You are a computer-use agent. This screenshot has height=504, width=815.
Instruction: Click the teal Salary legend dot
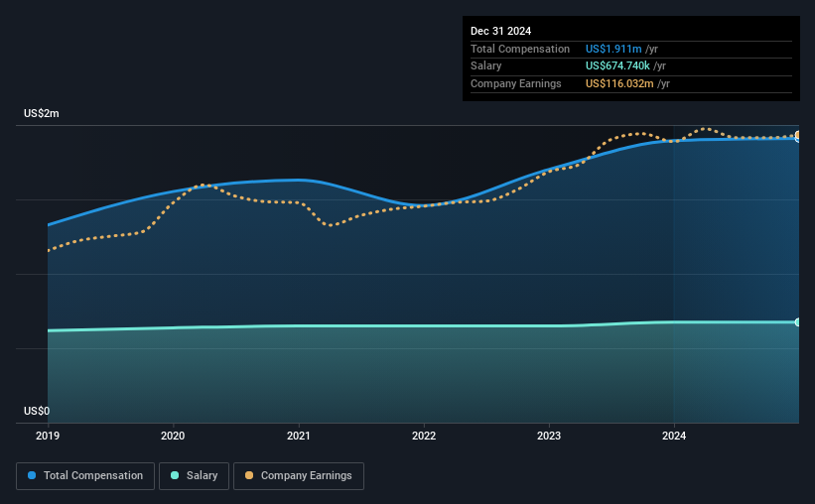click(x=175, y=475)
